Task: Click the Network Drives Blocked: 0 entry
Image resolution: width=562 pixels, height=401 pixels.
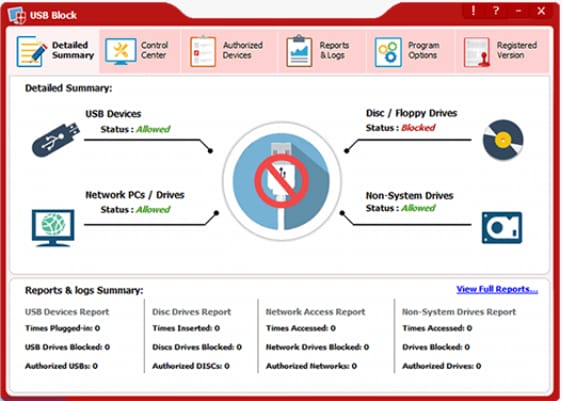Action: click(317, 347)
